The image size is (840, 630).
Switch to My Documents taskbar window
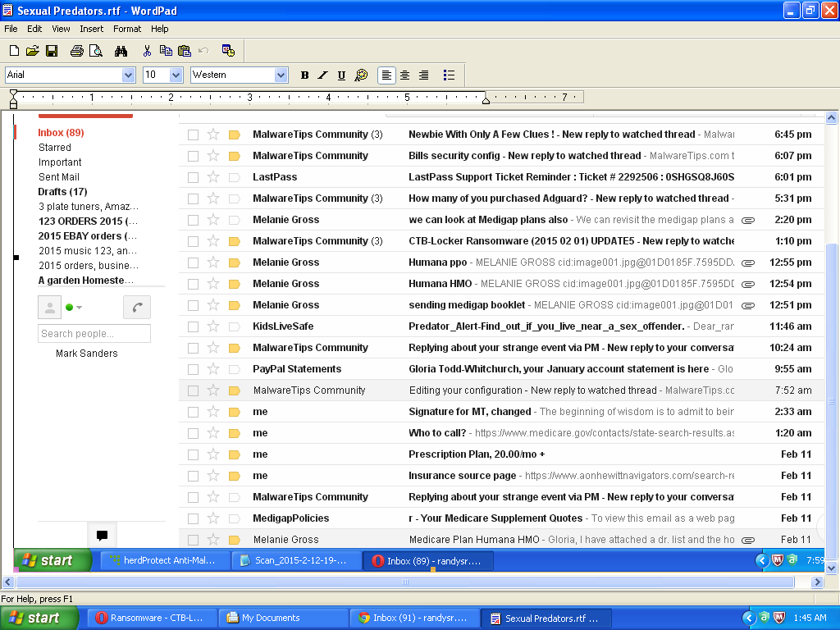tap(283, 619)
